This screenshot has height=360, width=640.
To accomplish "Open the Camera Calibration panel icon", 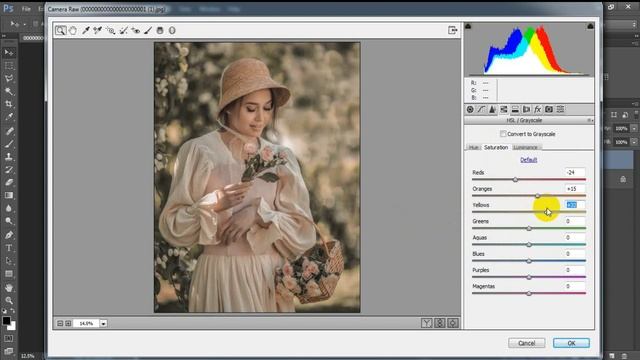I will pos(549,109).
